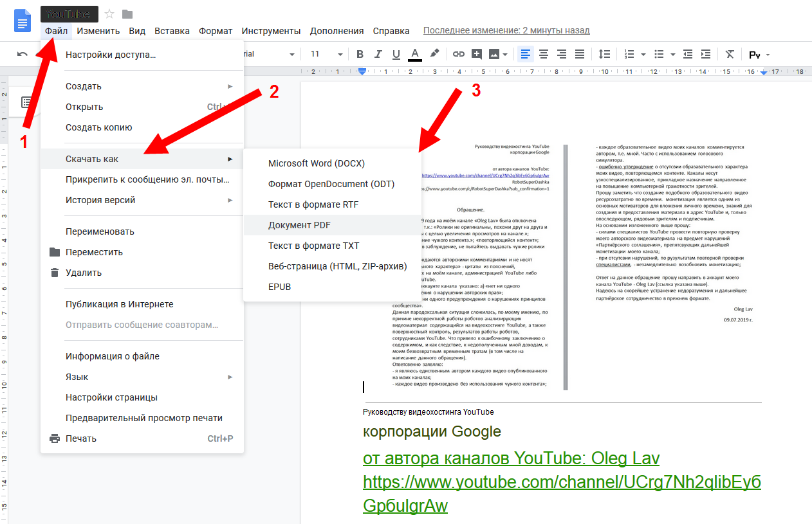Toggle bold formatting

(x=360, y=54)
